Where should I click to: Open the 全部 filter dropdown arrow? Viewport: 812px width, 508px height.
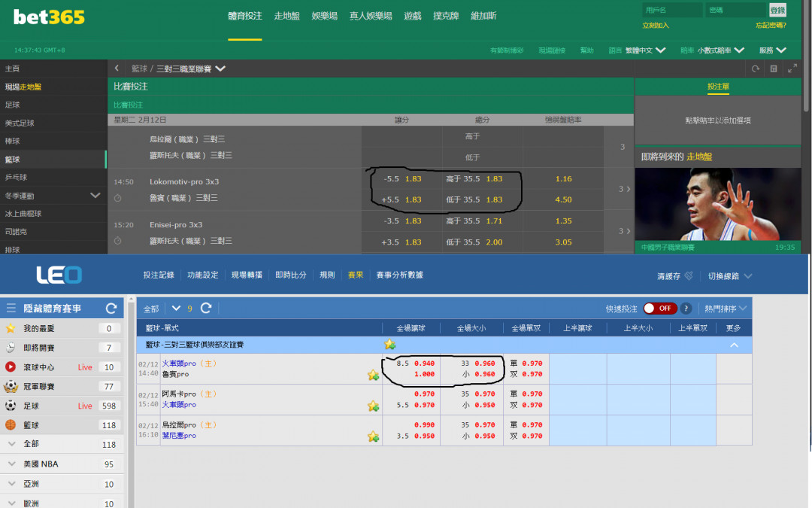pos(176,309)
